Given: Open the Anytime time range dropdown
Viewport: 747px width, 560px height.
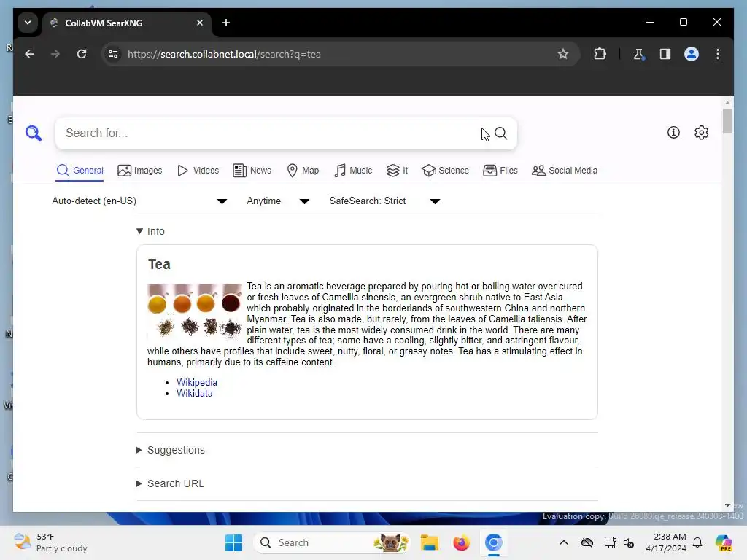Looking at the screenshot, I should click(278, 201).
